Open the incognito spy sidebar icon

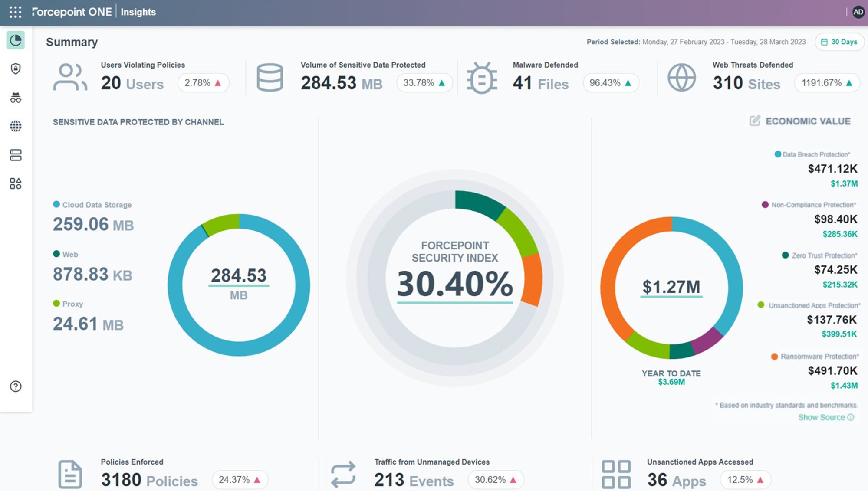coord(16,98)
